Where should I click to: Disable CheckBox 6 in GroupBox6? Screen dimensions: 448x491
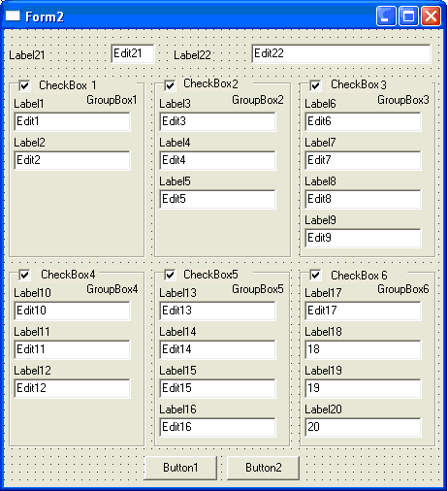click(315, 275)
